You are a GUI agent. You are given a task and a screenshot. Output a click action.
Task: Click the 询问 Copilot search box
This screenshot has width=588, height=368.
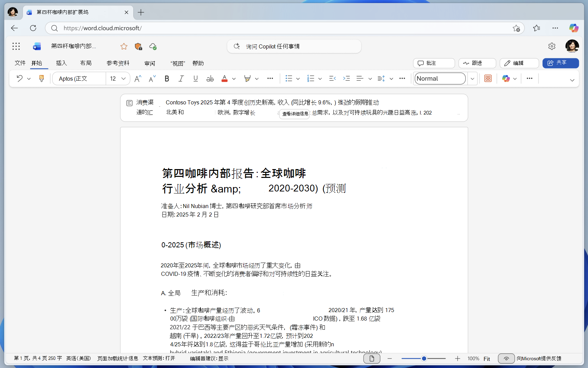click(x=294, y=46)
